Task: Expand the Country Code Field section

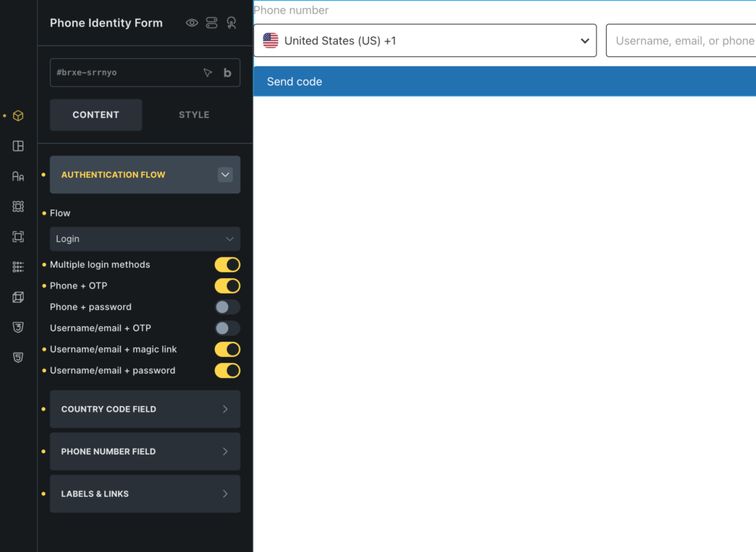Action: click(x=145, y=410)
